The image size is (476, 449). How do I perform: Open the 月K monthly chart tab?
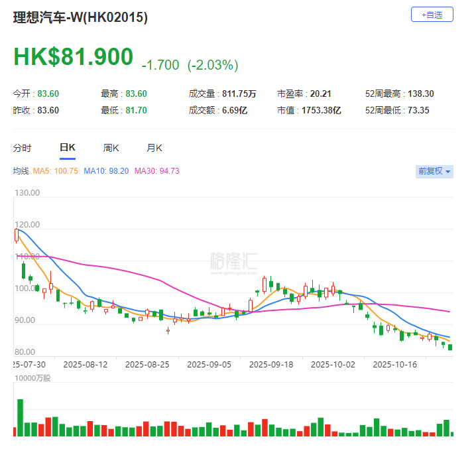point(154,148)
